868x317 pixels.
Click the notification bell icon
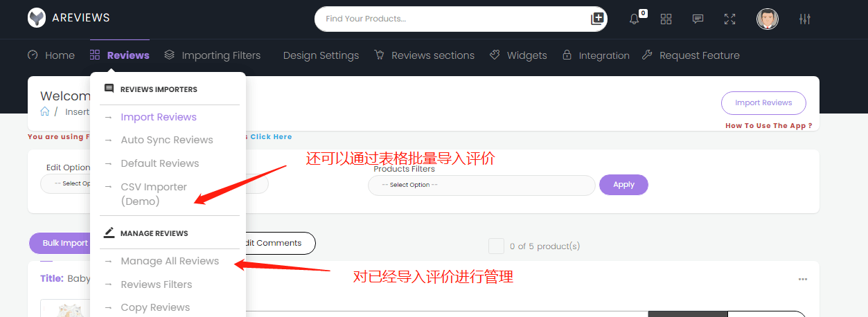coord(634,19)
